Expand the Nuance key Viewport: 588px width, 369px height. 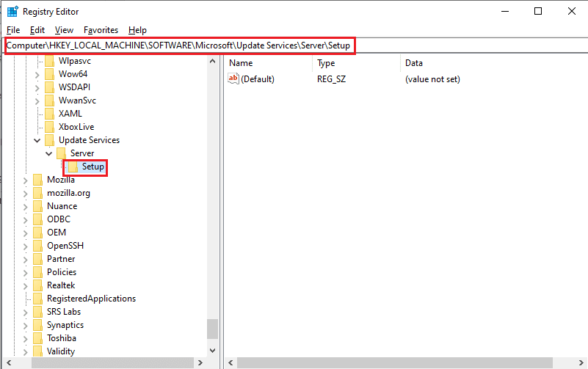[x=25, y=207]
